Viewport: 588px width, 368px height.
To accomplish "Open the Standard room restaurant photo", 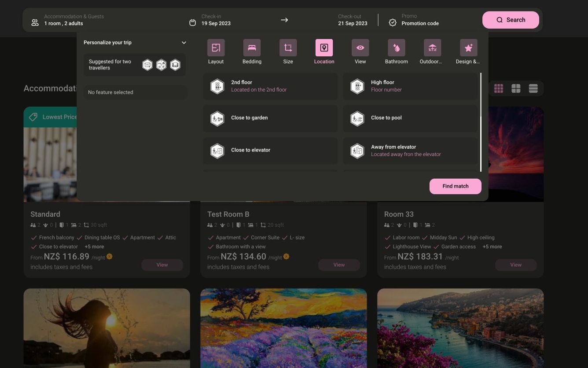I will click(50, 164).
